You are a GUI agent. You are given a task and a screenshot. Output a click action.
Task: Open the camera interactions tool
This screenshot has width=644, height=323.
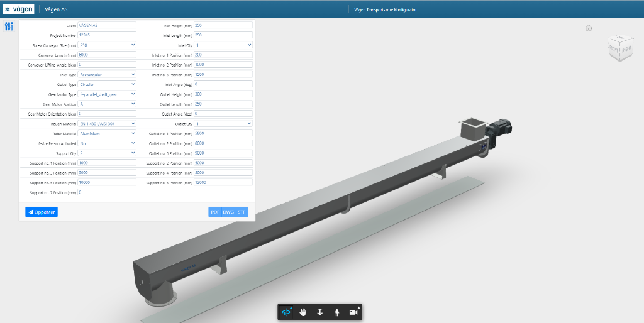click(353, 312)
